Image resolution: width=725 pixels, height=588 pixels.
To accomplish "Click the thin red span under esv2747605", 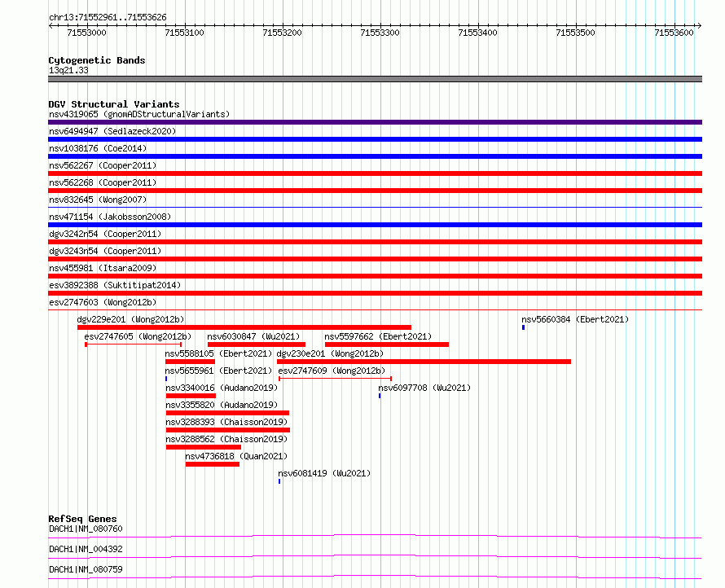I will coord(133,344).
